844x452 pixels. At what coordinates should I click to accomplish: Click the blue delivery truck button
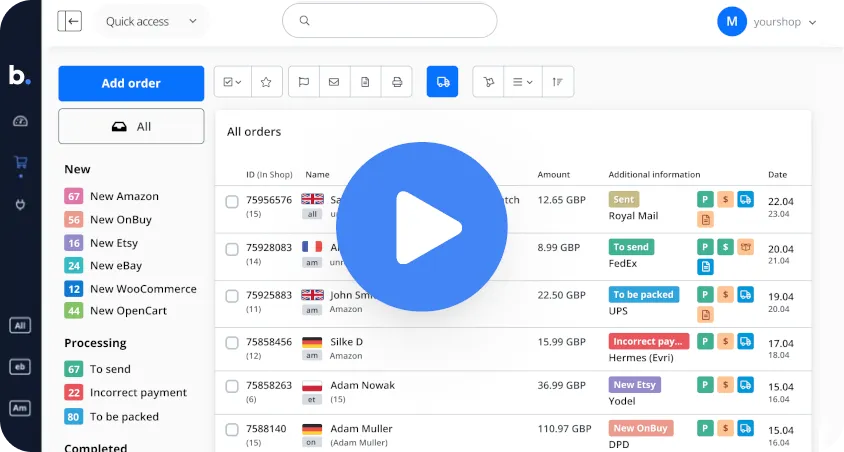(x=442, y=82)
